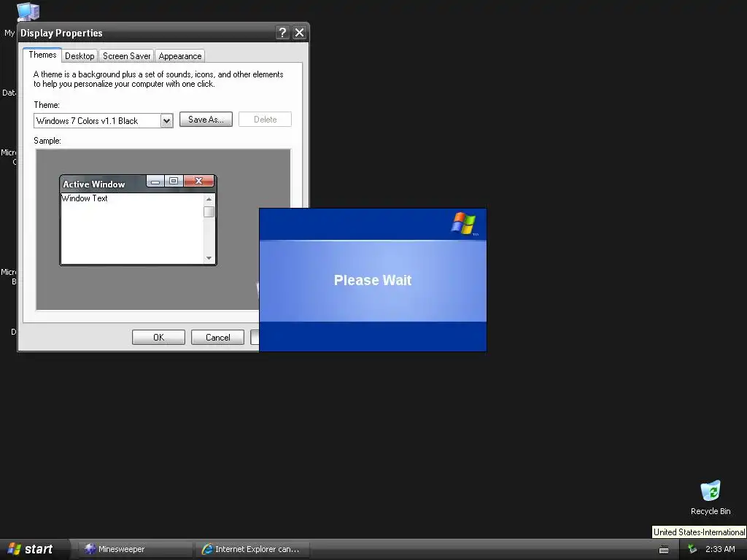Click the Windows logo on Please Wait
Screen dimensions: 747x560
(x=463, y=224)
